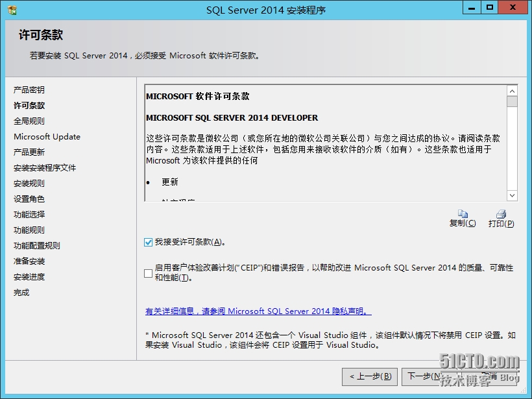
Task: Select the 产品密钥 step in sidebar
Action: click(29, 90)
